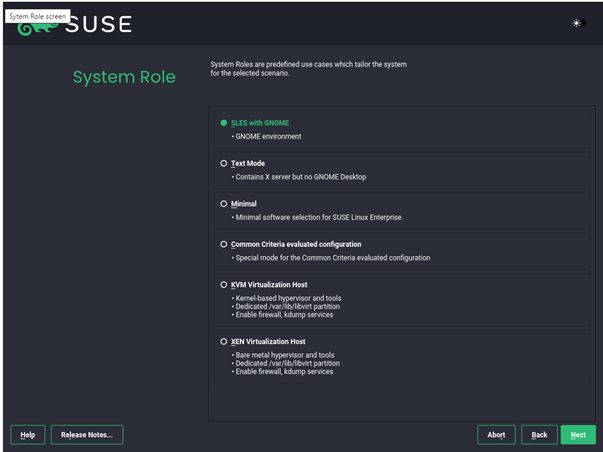The height and width of the screenshot is (452, 603).
Task: Click Bare metal hypervisor and tools line
Action: click(x=284, y=354)
